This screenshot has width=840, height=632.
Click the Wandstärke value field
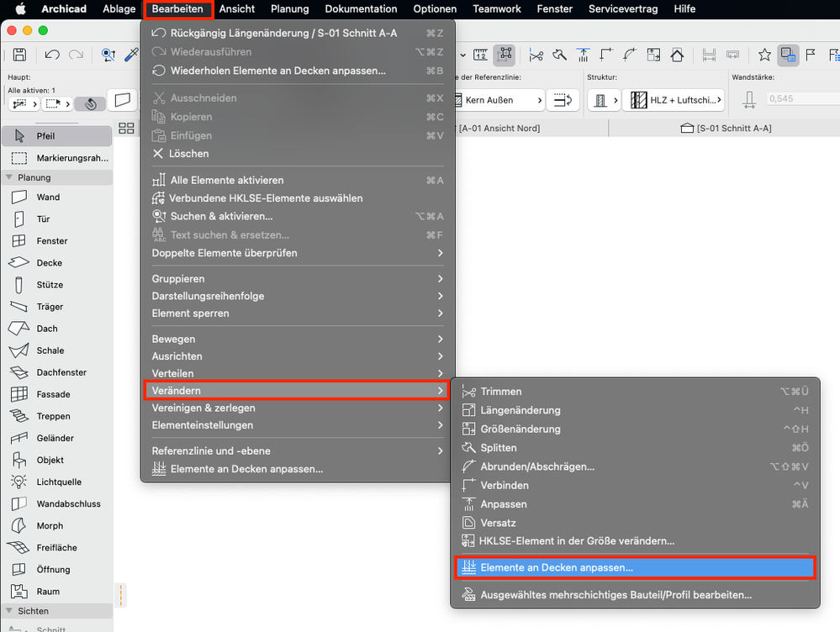[x=802, y=98]
